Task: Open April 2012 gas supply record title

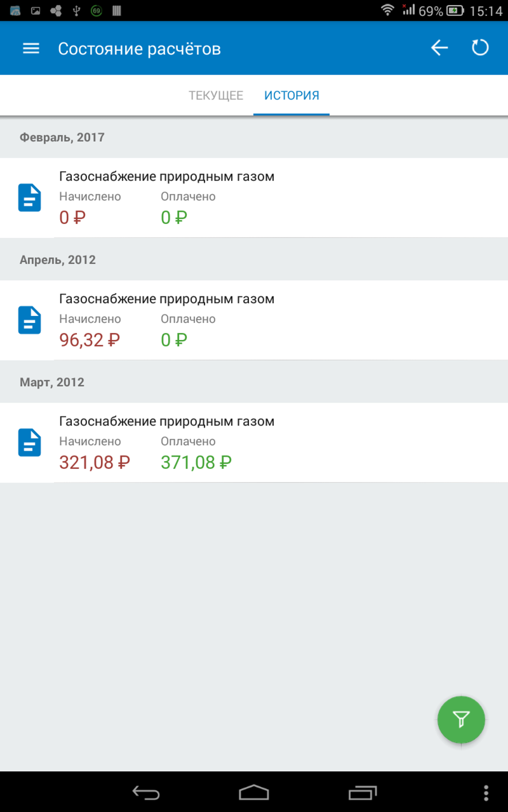Action: [x=166, y=299]
